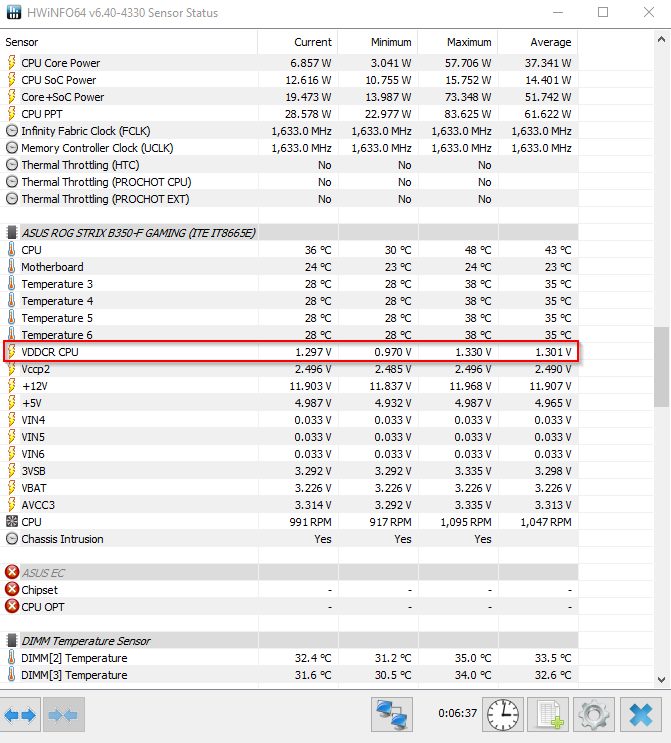Select the +5V voltage row

pos(289,403)
